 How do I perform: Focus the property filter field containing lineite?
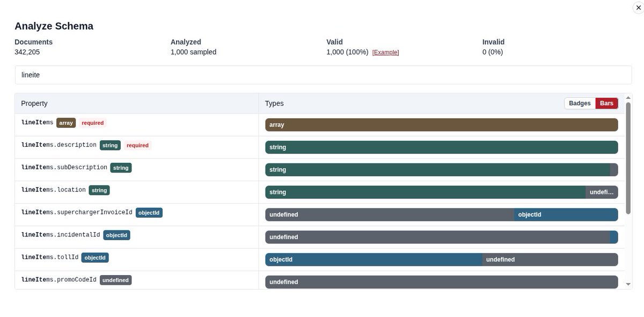click(x=323, y=75)
